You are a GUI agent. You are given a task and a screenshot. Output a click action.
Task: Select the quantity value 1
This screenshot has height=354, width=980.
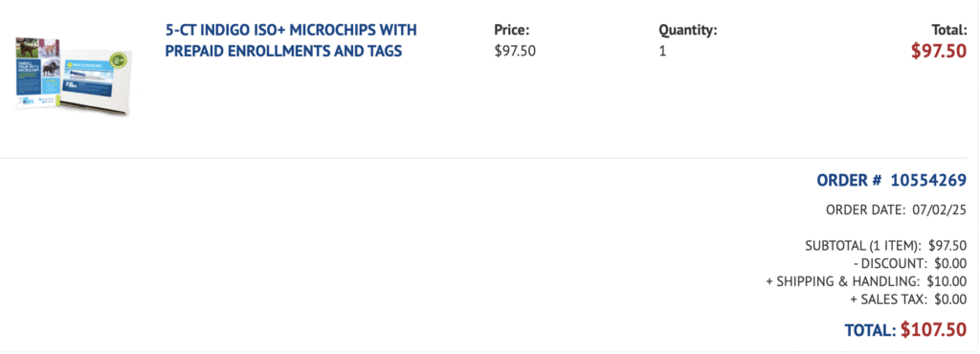[x=662, y=52]
